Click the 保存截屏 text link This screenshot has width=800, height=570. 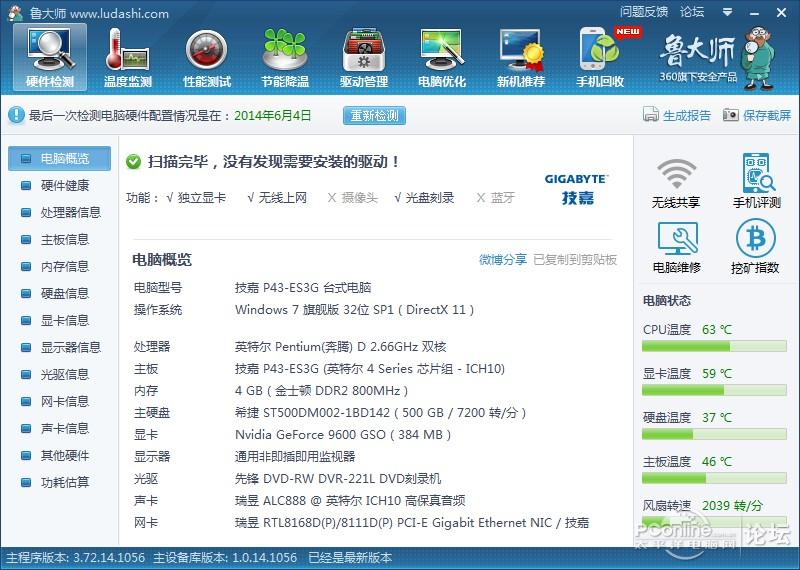pyautogui.click(x=767, y=115)
